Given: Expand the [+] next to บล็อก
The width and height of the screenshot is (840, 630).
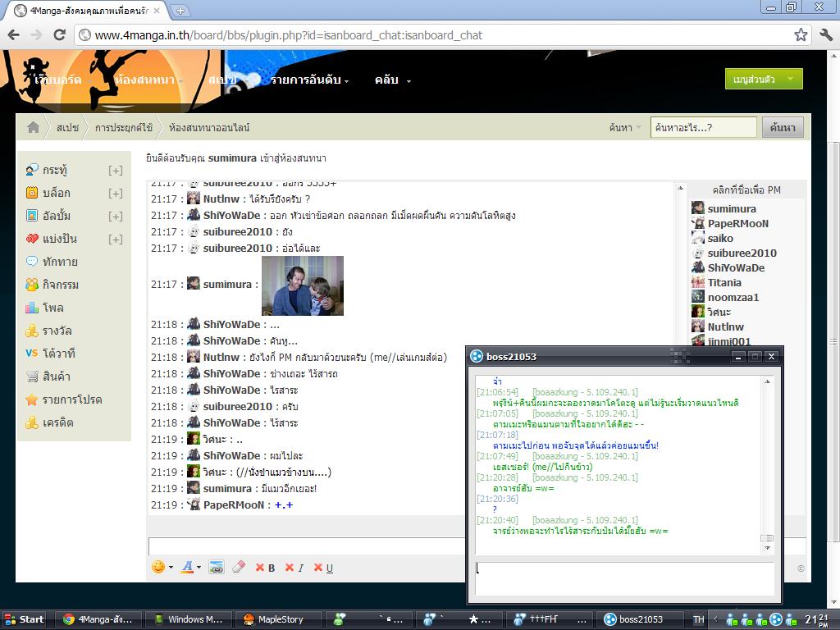Looking at the screenshot, I should pos(115,194).
